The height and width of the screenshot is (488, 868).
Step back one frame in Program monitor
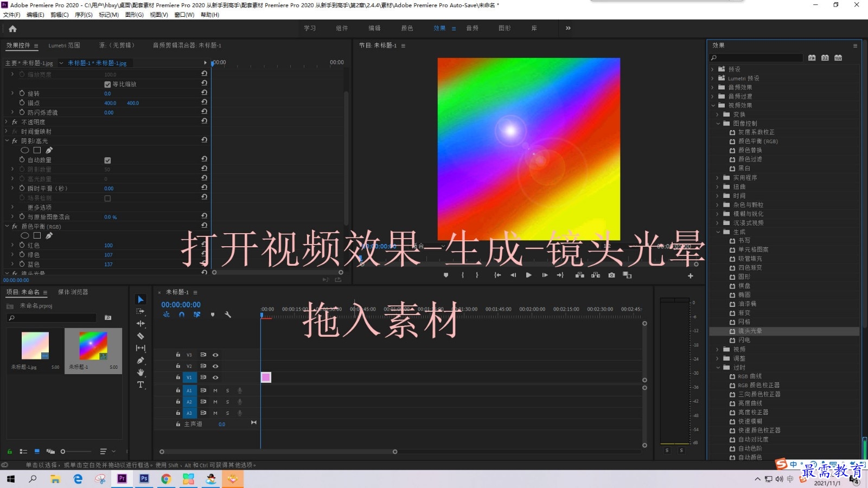(x=513, y=275)
